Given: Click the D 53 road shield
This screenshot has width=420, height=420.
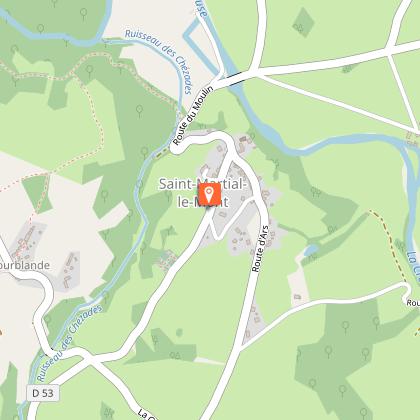Looking at the screenshot, I should tap(43, 393).
